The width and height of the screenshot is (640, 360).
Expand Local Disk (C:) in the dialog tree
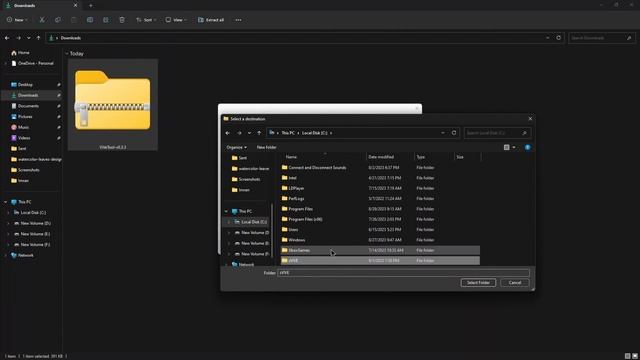pos(229,222)
